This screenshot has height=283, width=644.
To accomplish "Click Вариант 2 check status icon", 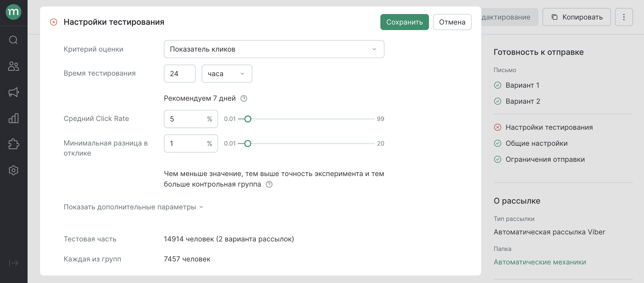I will [498, 101].
